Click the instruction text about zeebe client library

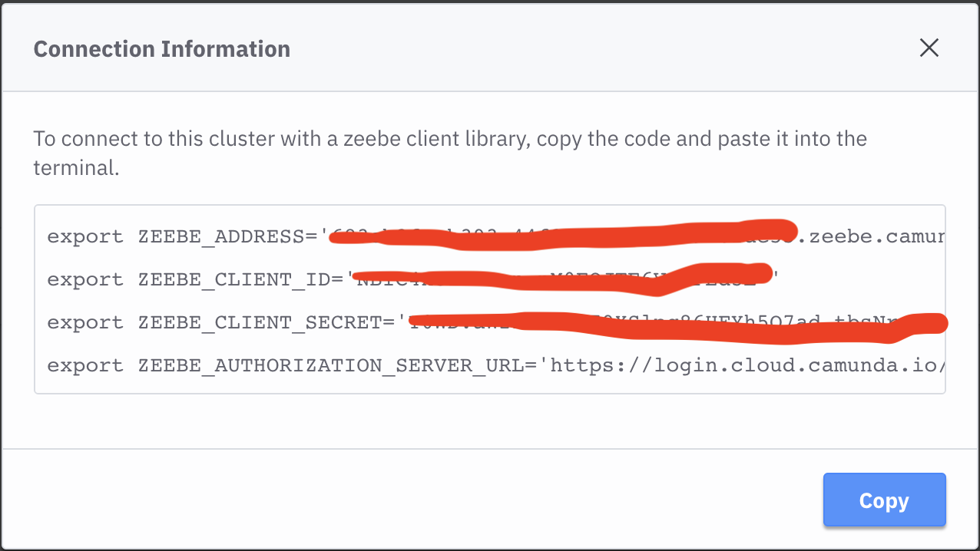pyautogui.click(x=450, y=153)
